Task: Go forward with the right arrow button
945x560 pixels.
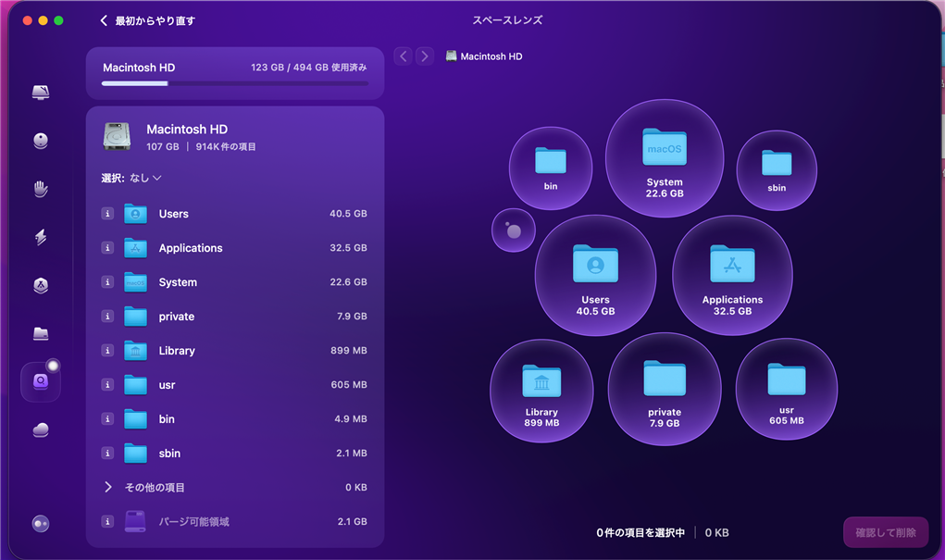Action: pyautogui.click(x=425, y=56)
